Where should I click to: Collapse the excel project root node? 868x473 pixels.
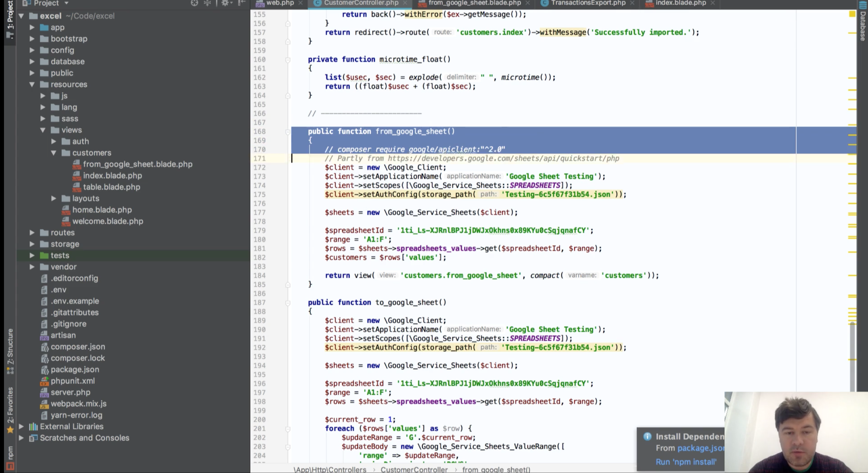[x=21, y=16]
